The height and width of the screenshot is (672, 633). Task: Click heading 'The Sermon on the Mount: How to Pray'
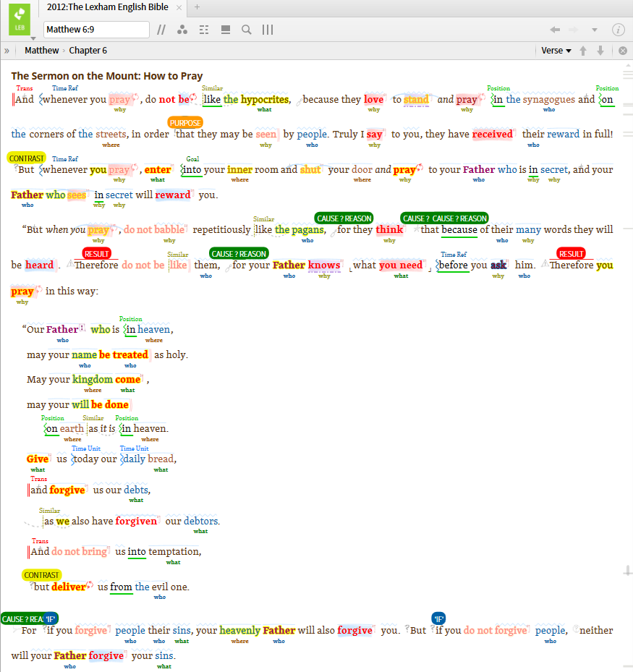107,76
